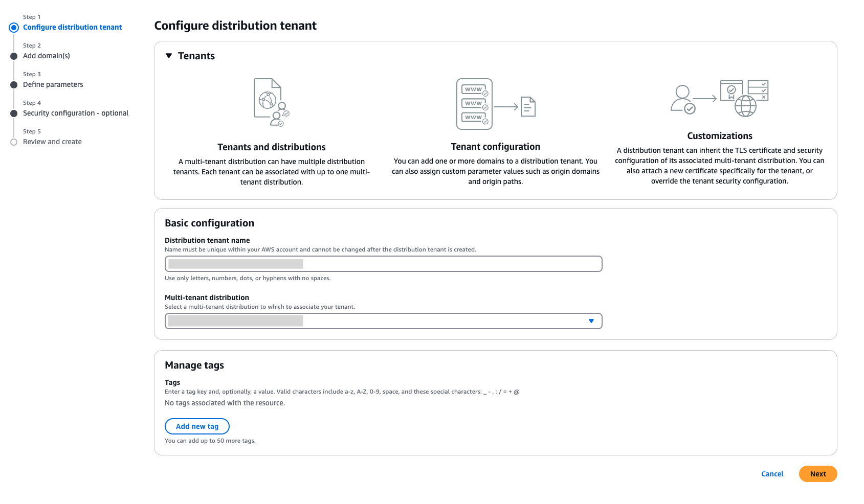The width and height of the screenshot is (864, 504).
Task: Click the Step 5 empty indicator circle
Action: [x=14, y=142]
